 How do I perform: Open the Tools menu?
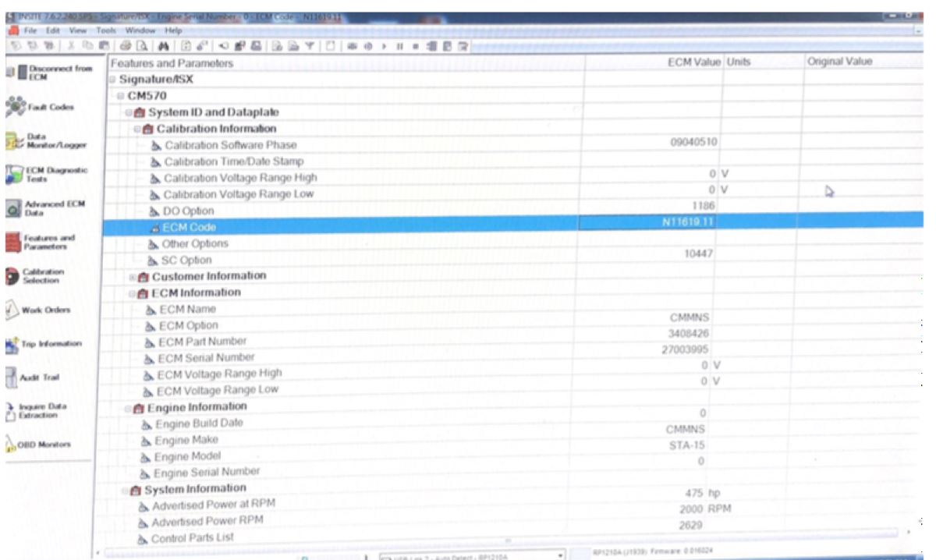click(x=105, y=30)
